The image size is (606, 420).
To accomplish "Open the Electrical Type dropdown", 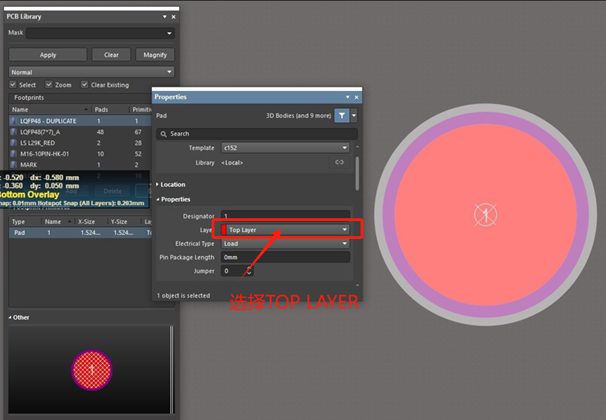I will click(x=285, y=243).
